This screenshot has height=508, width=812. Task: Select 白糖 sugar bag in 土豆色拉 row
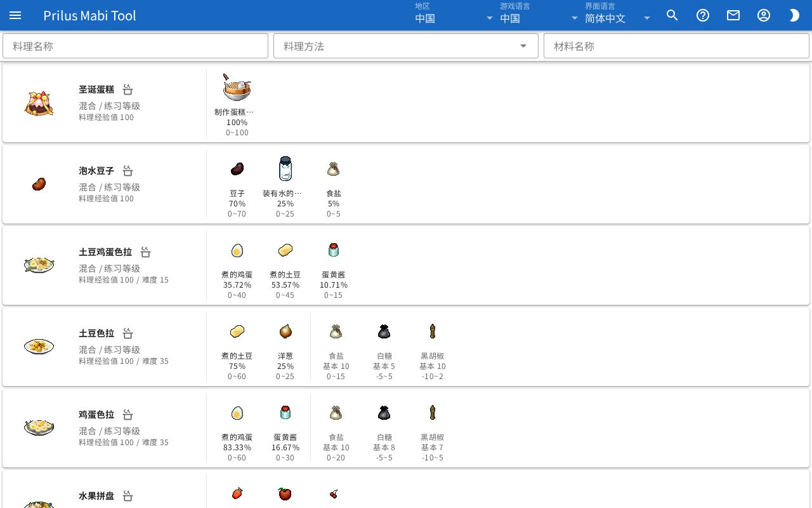(x=384, y=331)
